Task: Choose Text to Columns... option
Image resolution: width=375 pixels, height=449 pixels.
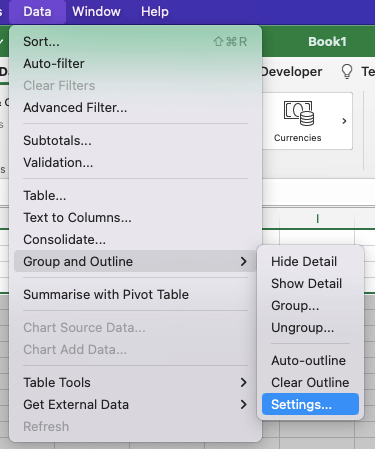Action: point(135,217)
